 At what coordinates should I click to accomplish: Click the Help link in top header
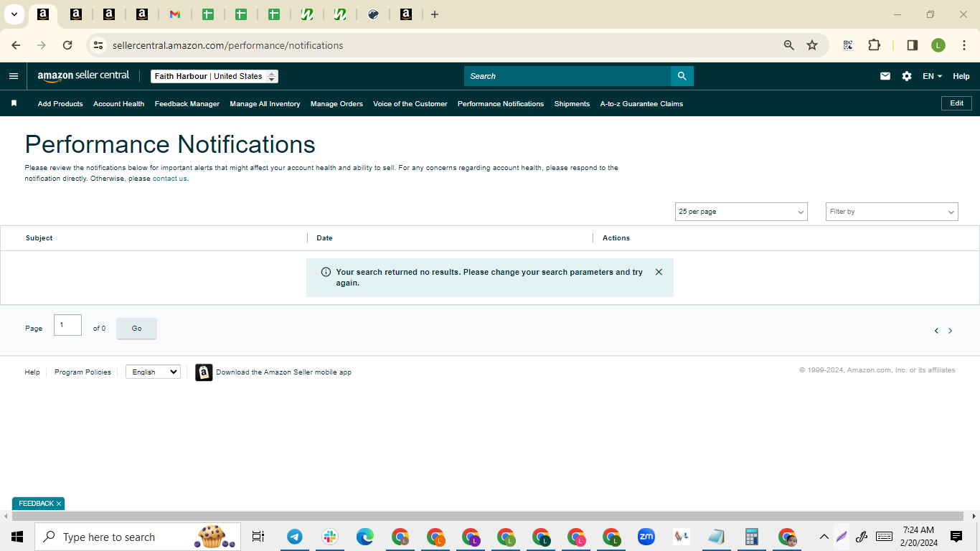(961, 76)
